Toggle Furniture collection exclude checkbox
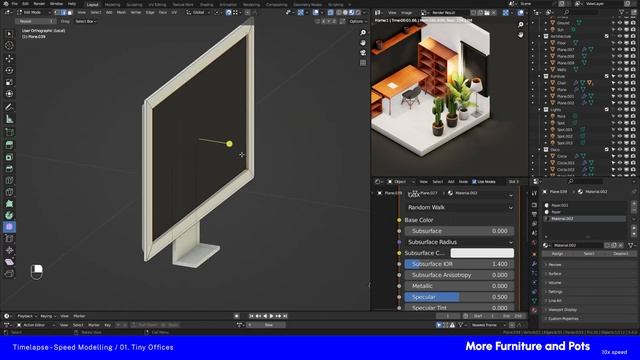Screen dimensions: 640x360 click(607, 76)
